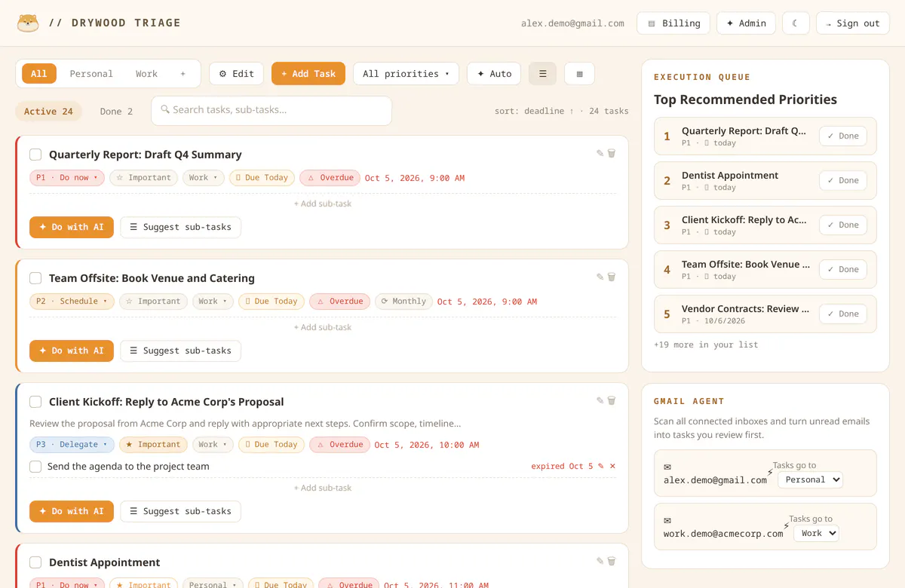Mark queue item 4 Team Offsite Done
Image resolution: width=905 pixels, height=588 pixels.
843,270
